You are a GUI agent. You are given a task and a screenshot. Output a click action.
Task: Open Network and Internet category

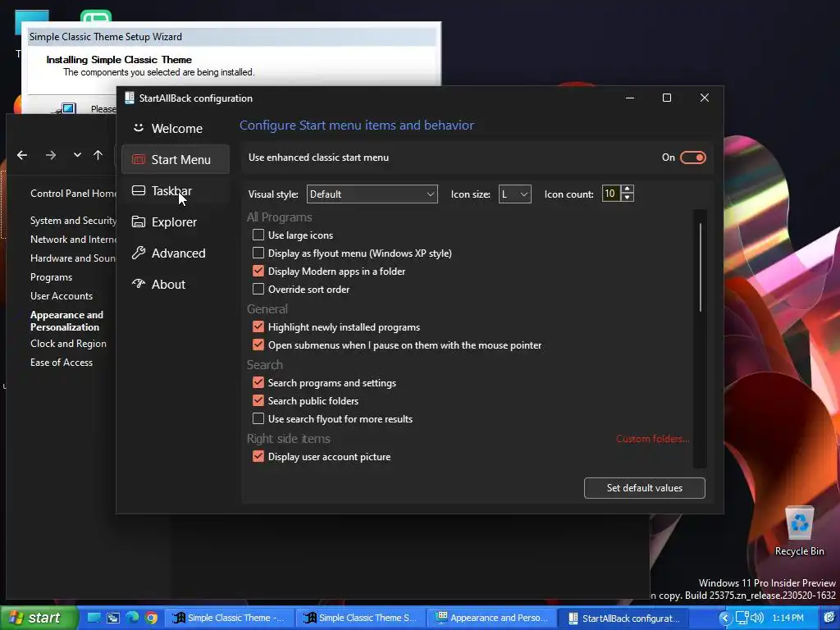(73, 240)
